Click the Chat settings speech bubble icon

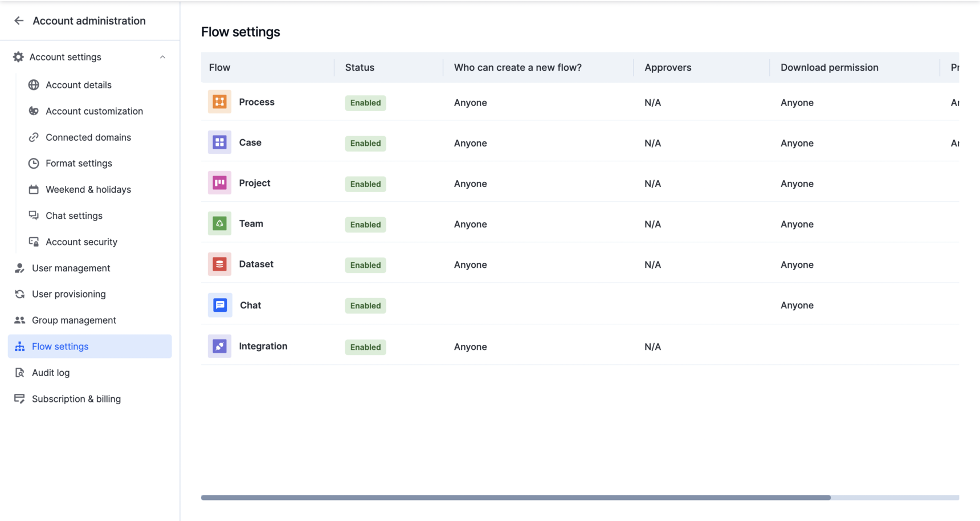[34, 215]
